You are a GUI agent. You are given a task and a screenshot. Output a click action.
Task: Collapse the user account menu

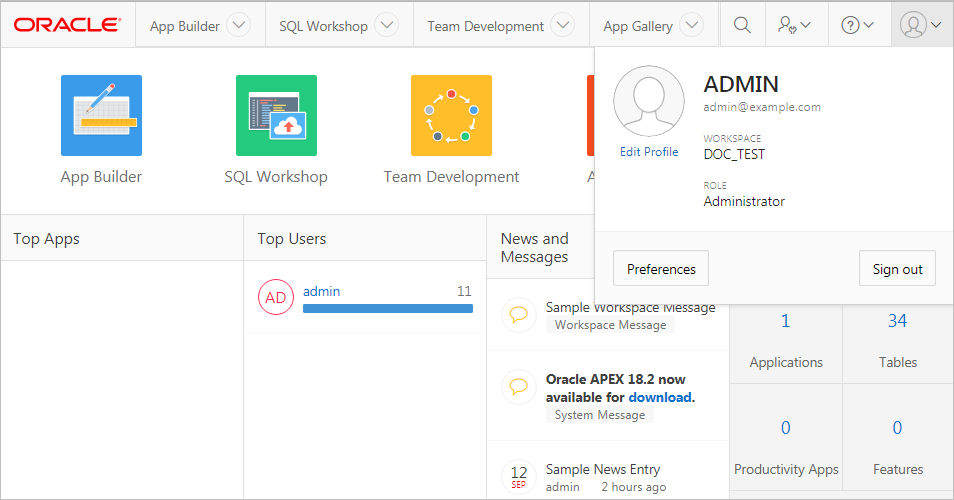[x=920, y=25]
